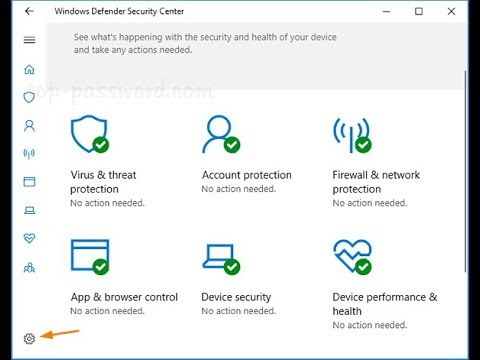Open Device performance & health tile
Viewport: 480px width, 360px height.
click(x=385, y=284)
